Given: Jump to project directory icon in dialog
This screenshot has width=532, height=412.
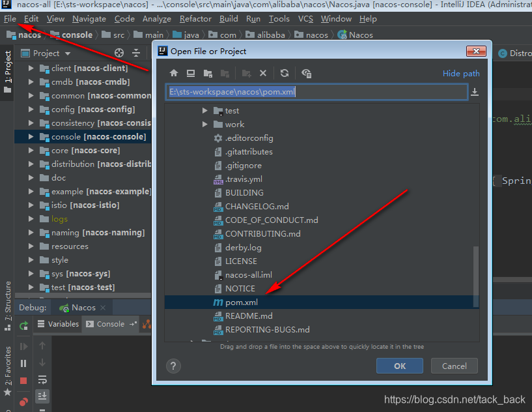Looking at the screenshot, I should [x=208, y=73].
